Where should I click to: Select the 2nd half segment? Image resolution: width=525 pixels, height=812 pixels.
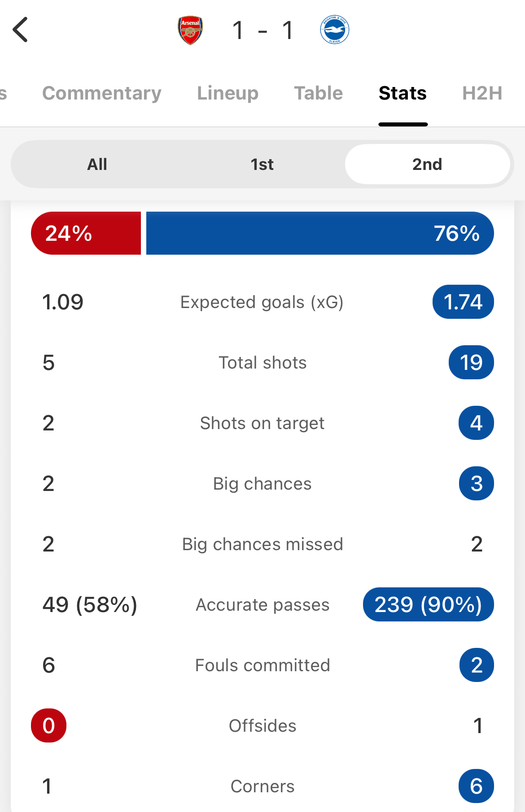[427, 164]
